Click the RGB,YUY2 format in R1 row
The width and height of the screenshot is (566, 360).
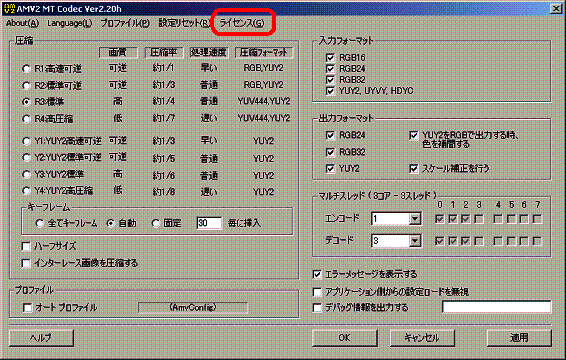[x=264, y=68]
